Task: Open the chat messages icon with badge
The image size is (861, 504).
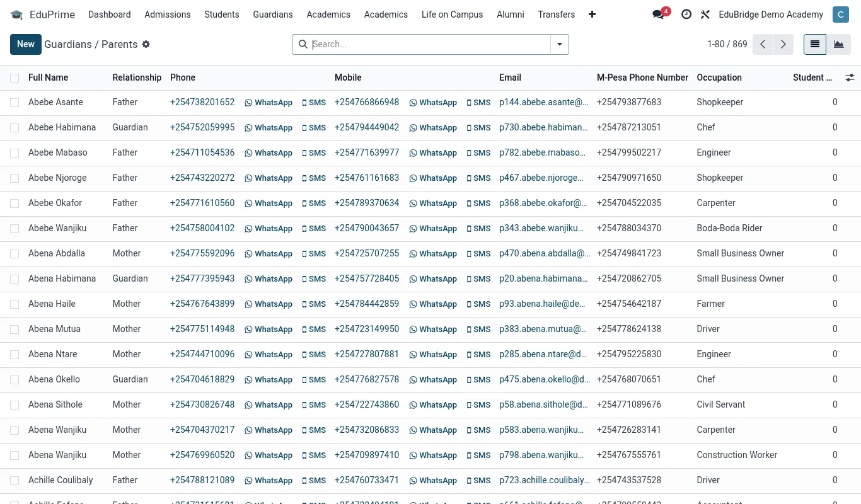Action: (659, 14)
